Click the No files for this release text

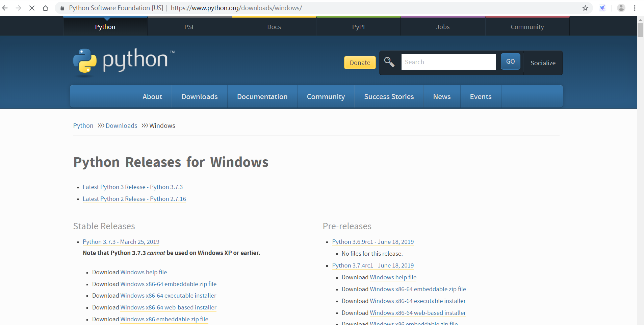click(x=372, y=254)
